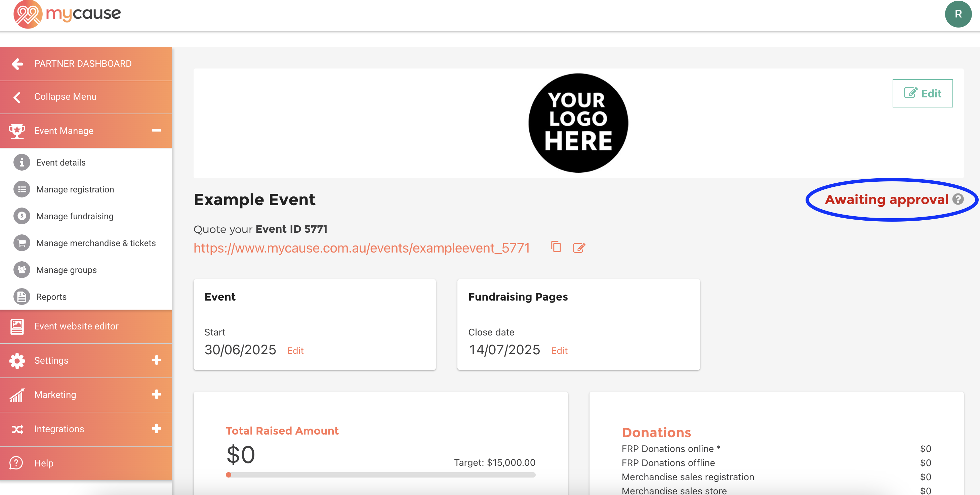Click the Fundraising Pages card heading
Viewport: 980px width, 495px height.
tap(518, 297)
